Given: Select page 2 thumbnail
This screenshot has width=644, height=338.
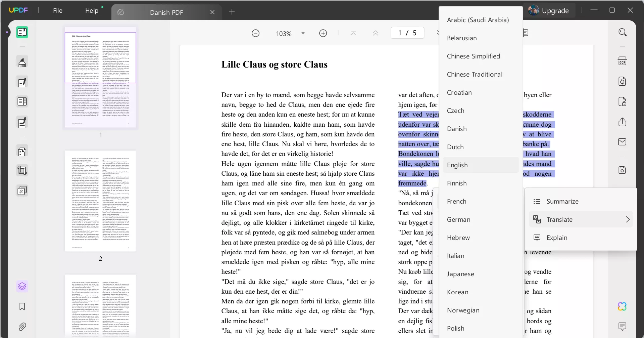Looking at the screenshot, I should (x=100, y=201).
